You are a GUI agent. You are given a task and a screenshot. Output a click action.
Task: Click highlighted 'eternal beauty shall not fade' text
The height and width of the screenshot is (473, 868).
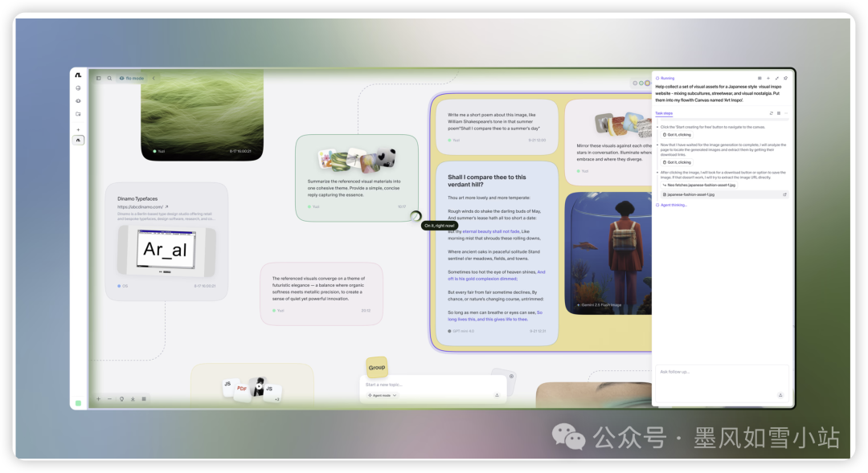click(491, 231)
